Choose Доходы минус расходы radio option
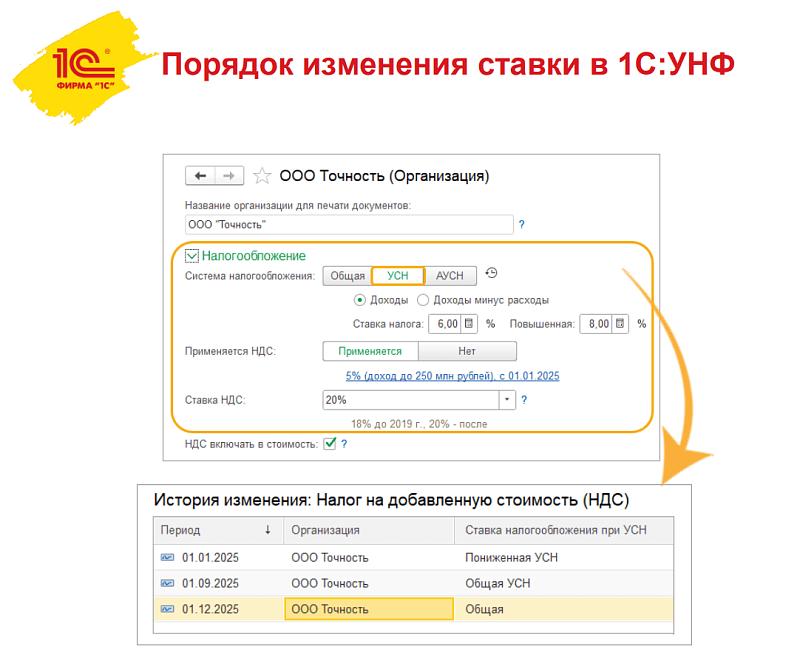Viewport: 800px width, 652px height. click(x=423, y=300)
